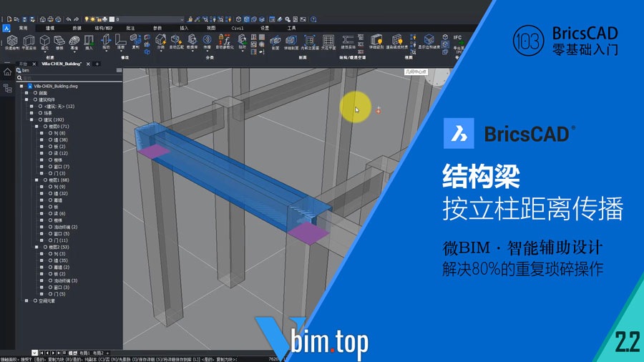644x362 pixels.
Task: Toggle visibility circle for 空间元素
Action: 35,300
